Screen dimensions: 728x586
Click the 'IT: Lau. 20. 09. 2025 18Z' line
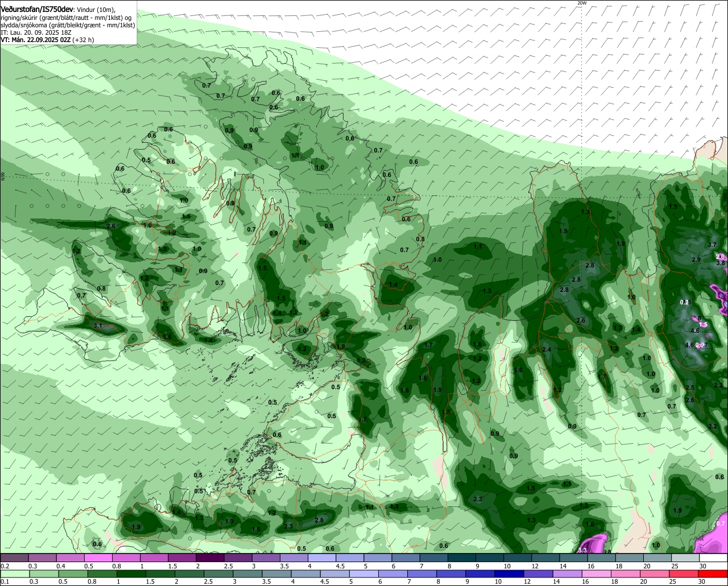[36, 32]
